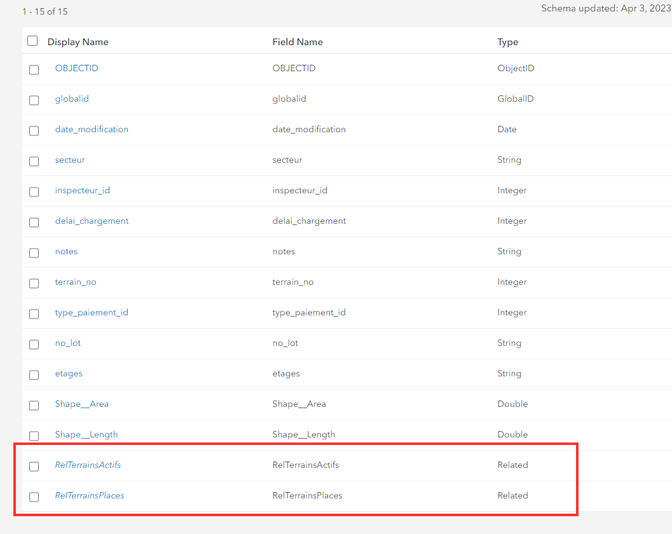Select the date_modification row checkbox

tap(34, 131)
